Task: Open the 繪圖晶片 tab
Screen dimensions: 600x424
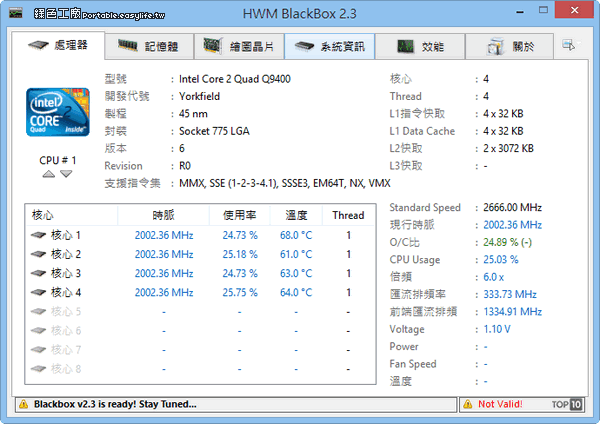Action: (239, 47)
